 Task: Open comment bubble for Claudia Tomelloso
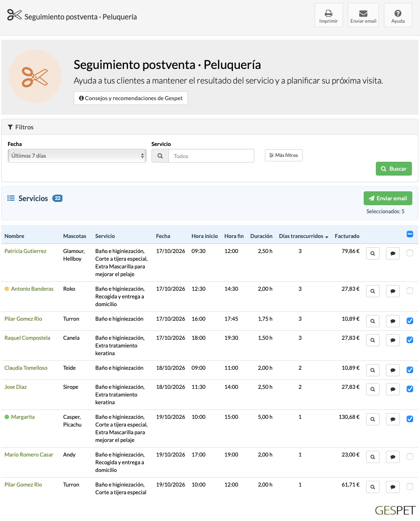[x=393, y=370]
